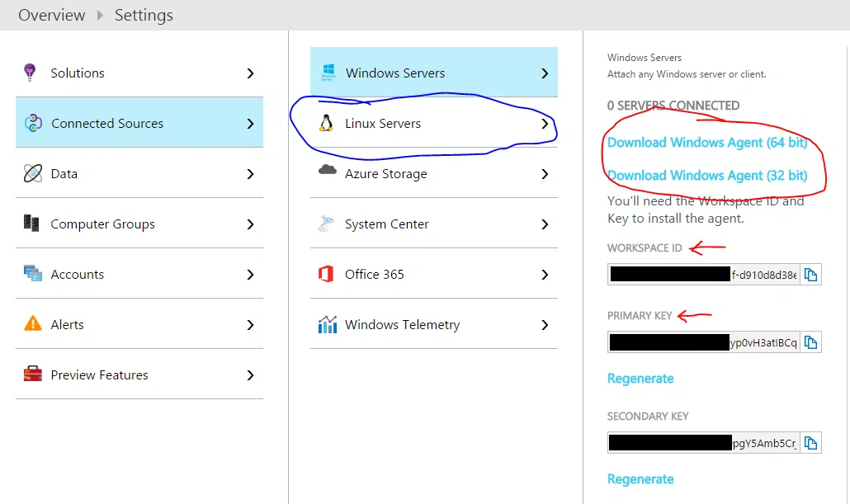The image size is (850, 504).
Task: Open the Solutions settings section
Action: pyautogui.click(x=139, y=73)
